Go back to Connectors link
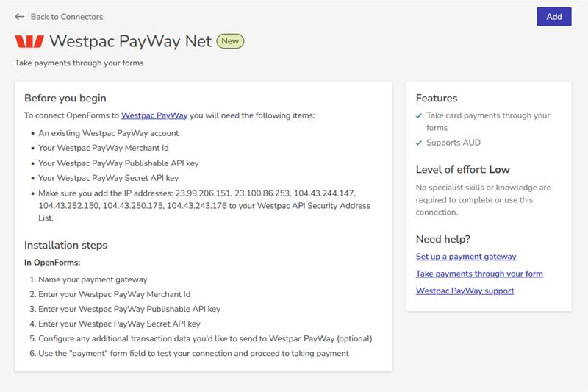 tap(66, 17)
